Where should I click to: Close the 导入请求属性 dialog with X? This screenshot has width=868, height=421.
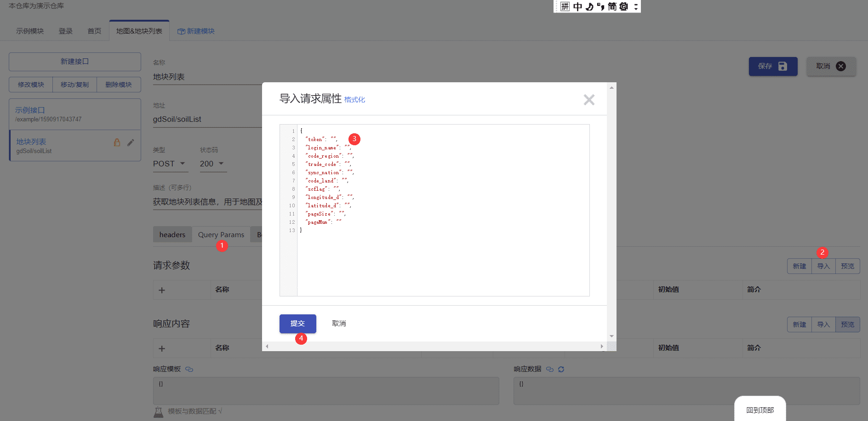click(x=589, y=100)
